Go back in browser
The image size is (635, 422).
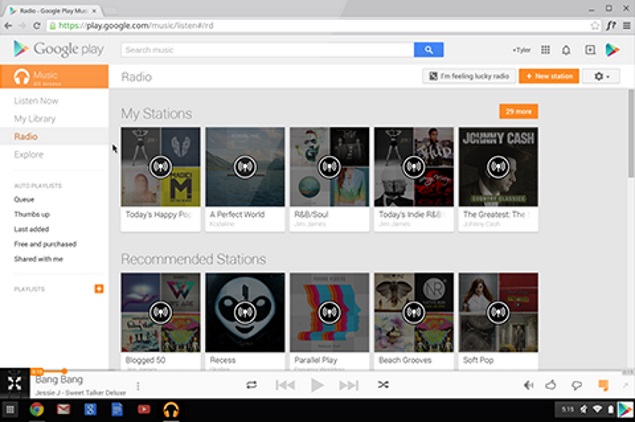[x=8, y=26]
